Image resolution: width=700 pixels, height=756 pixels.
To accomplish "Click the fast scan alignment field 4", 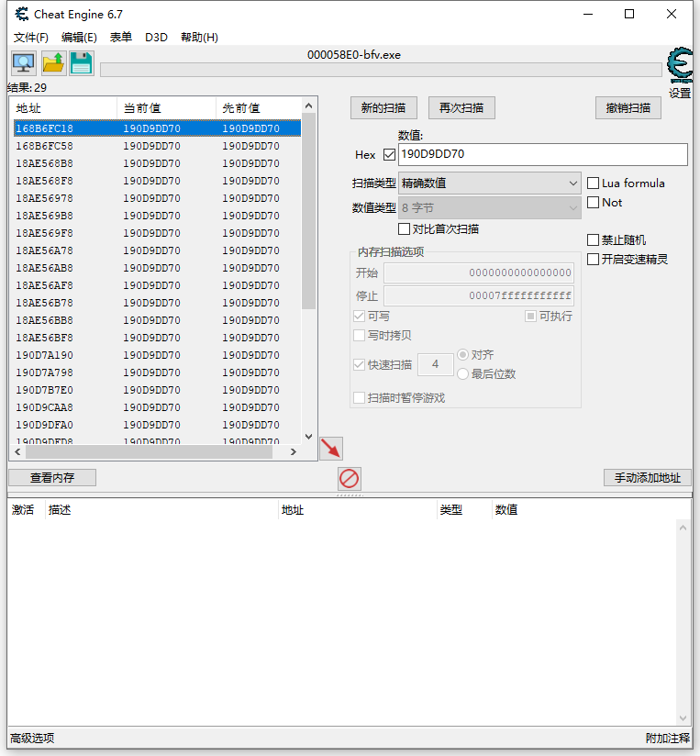I will pyautogui.click(x=436, y=364).
